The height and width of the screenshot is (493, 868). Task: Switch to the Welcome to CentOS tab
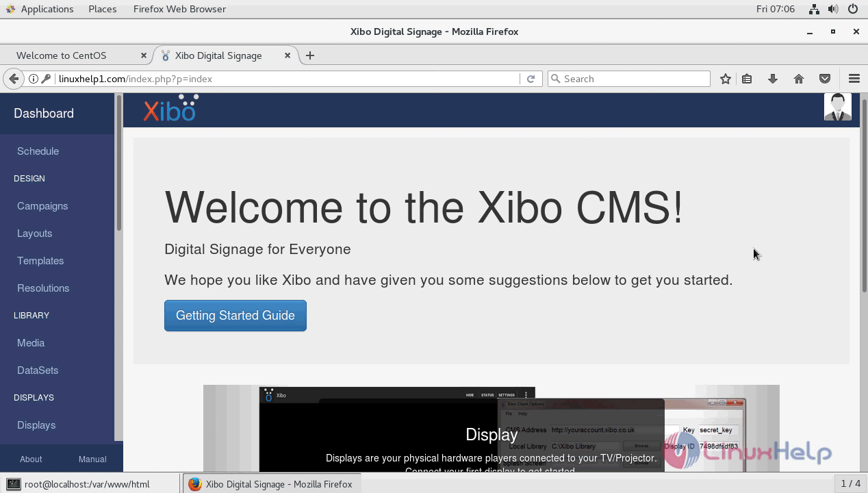[75, 55]
